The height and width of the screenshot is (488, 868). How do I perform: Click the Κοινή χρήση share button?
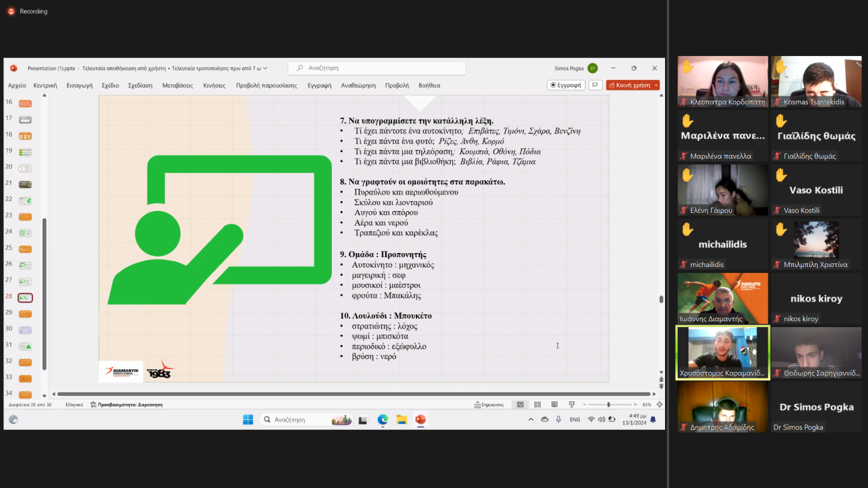click(629, 85)
